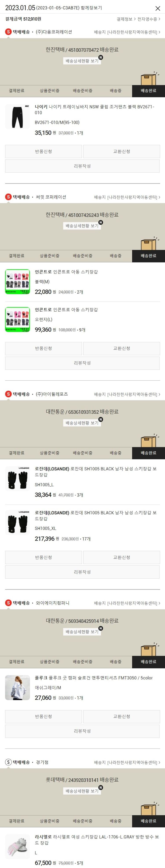This screenshot has width=165, height=868.
Task: Click delivery box icon in 대한통운 653618931352 banner
Action: tap(149, 440)
